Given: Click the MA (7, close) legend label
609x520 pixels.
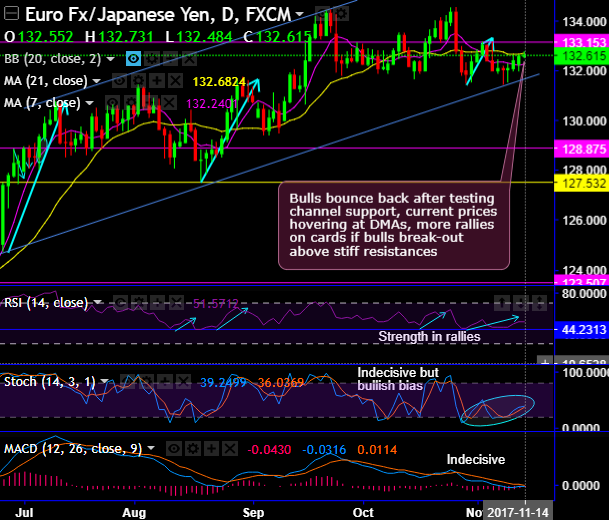Looking at the screenshot, I should click(42, 103).
